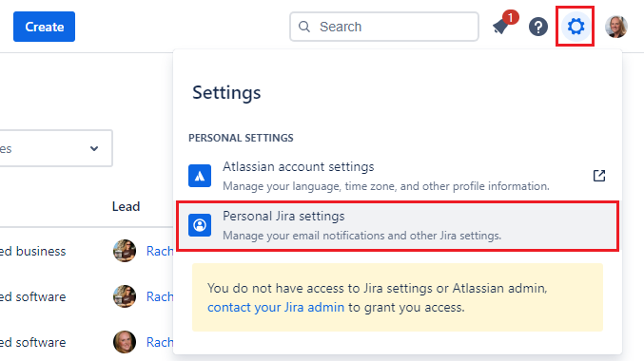Image resolution: width=644 pixels, height=361 pixels.
Task: Click the external link icon beside Atlassian account
Action: (x=599, y=176)
